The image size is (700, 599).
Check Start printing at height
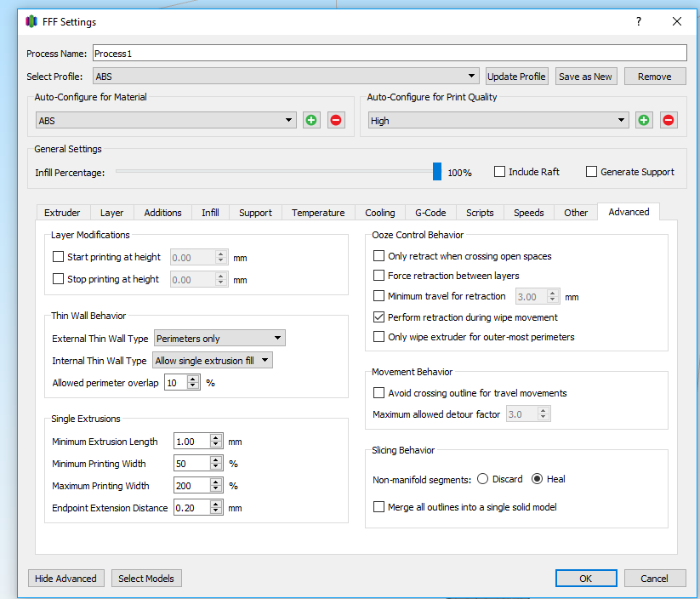[58, 256]
